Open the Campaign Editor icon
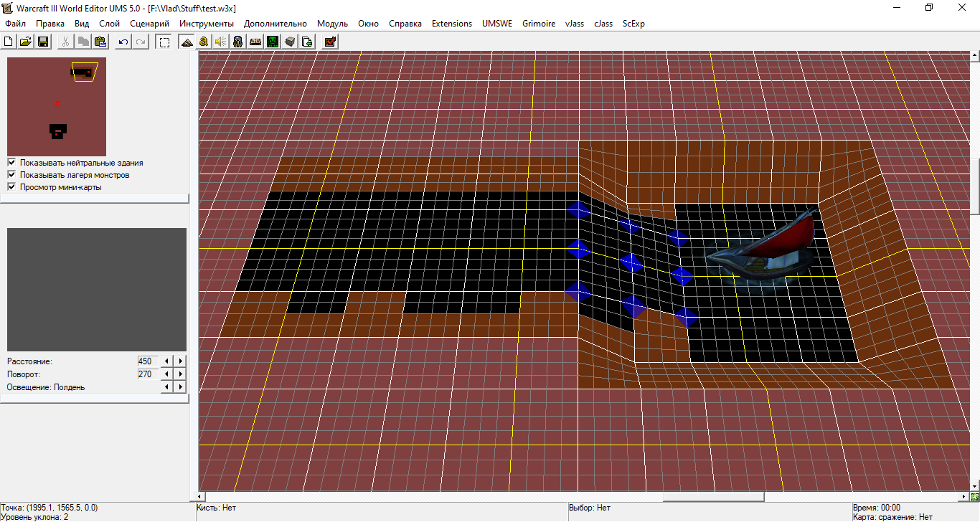 click(255, 42)
